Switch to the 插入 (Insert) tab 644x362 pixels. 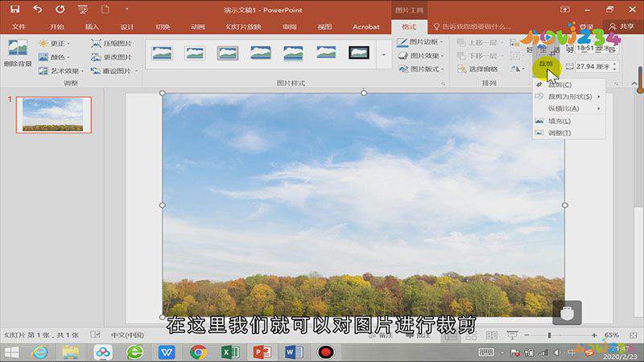click(x=92, y=27)
